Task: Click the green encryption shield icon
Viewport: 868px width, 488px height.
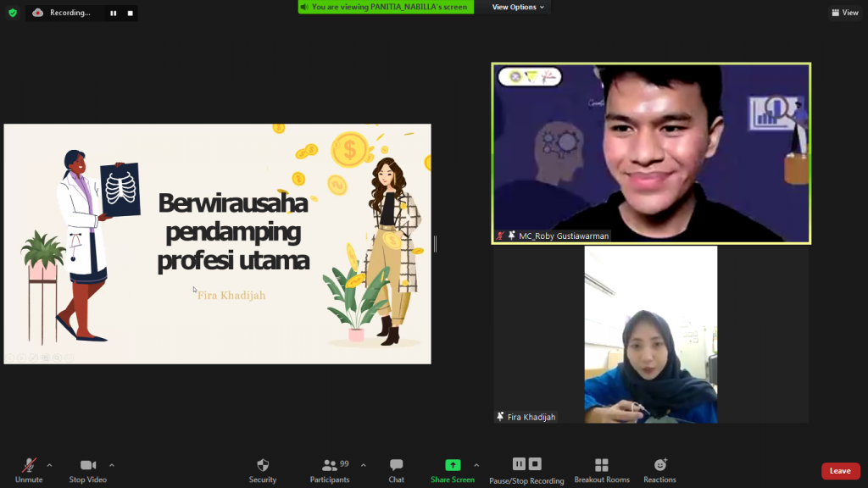Action: tap(12, 13)
